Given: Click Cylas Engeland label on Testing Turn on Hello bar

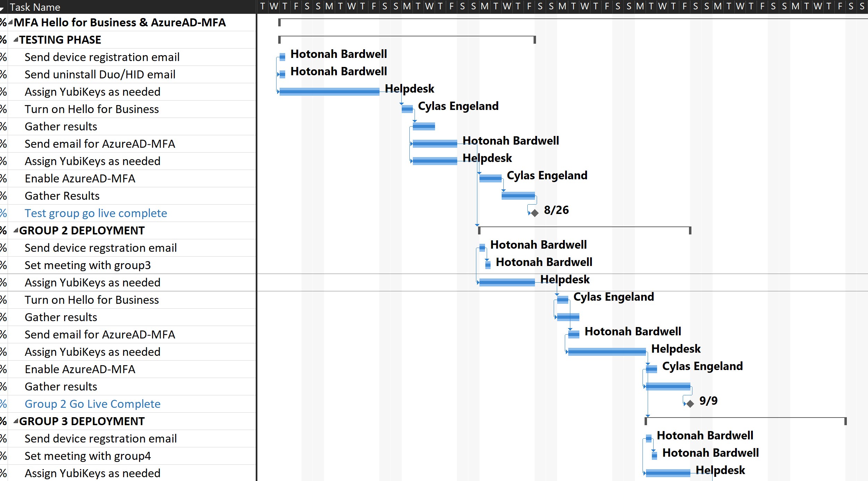Looking at the screenshot, I should pyautogui.click(x=458, y=106).
